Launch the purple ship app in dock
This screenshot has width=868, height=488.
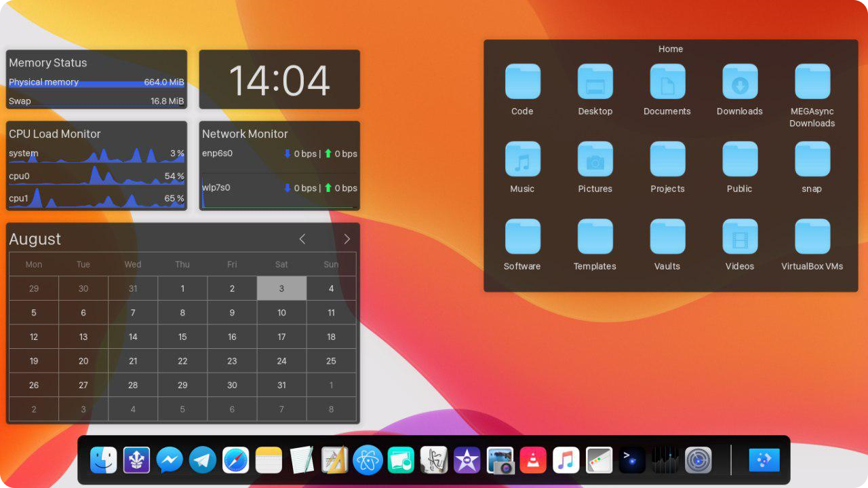137,460
